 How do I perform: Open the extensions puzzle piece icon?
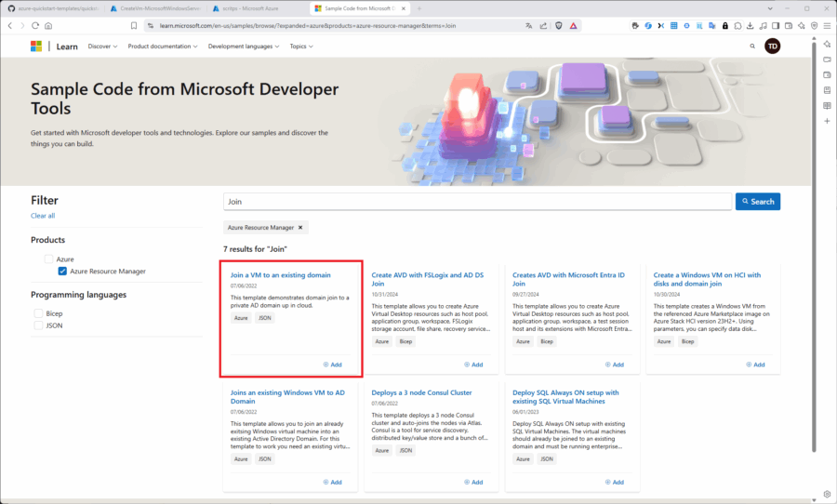pos(737,26)
